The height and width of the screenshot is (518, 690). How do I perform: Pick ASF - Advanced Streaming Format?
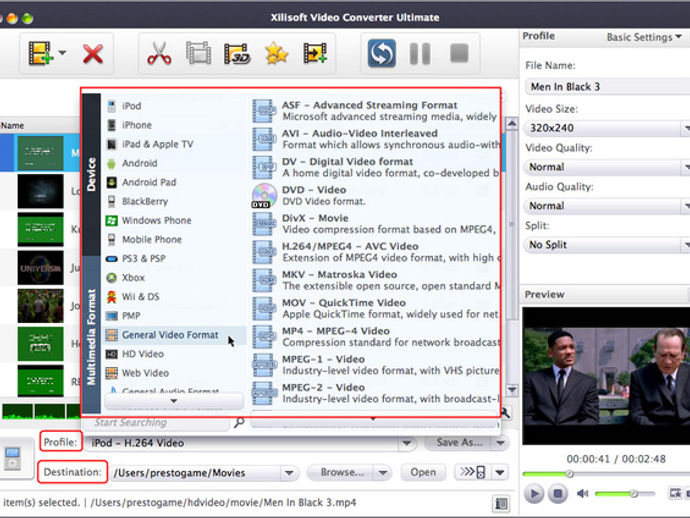tap(375, 111)
